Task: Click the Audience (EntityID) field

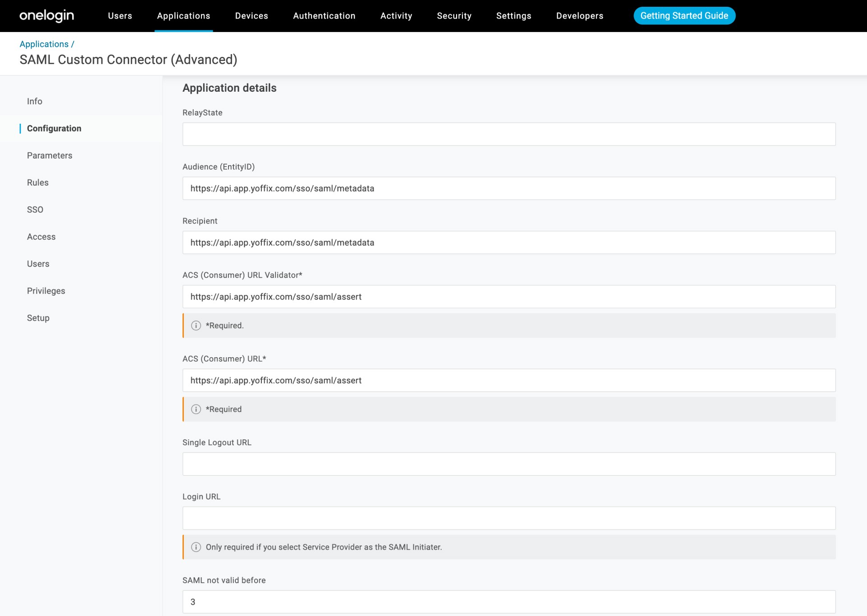Action: pyautogui.click(x=508, y=188)
